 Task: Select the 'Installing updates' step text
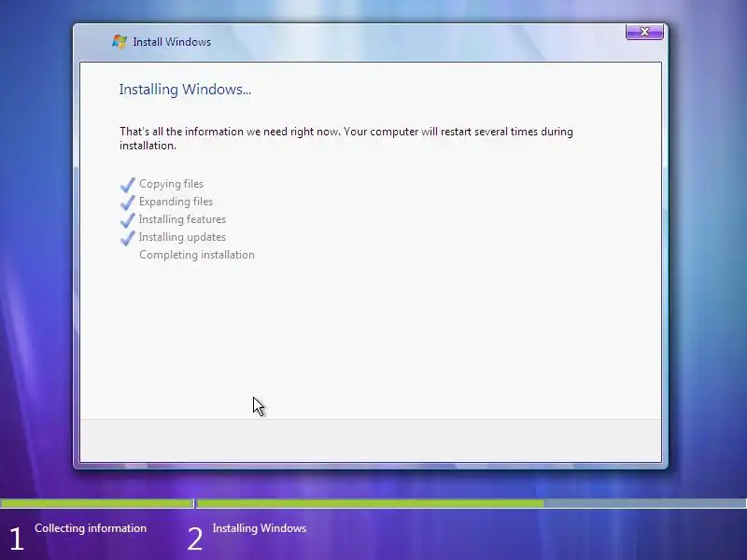click(x=182, y=237)
